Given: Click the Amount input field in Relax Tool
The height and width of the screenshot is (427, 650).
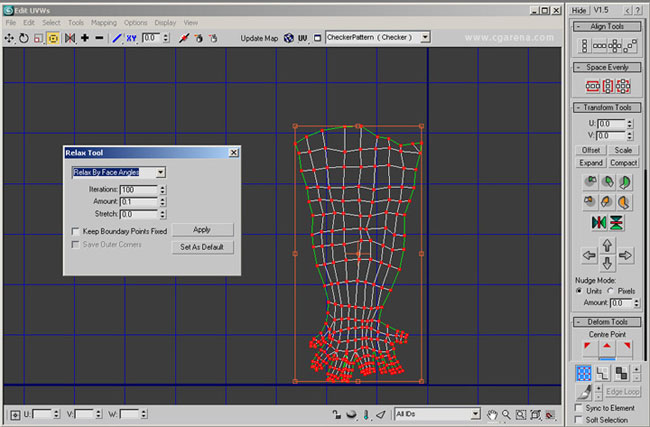Looking at the screenshot, I should click(x=138, y=202).
